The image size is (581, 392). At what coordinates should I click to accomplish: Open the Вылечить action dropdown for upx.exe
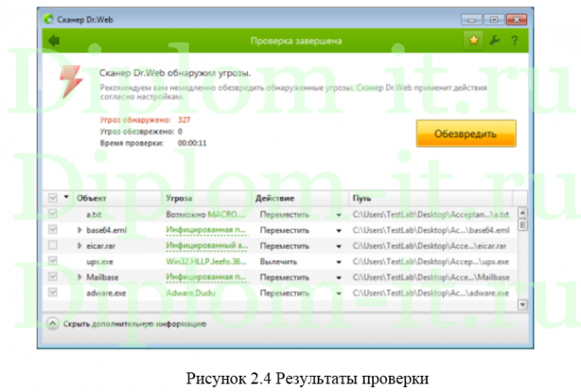point(339,262)
